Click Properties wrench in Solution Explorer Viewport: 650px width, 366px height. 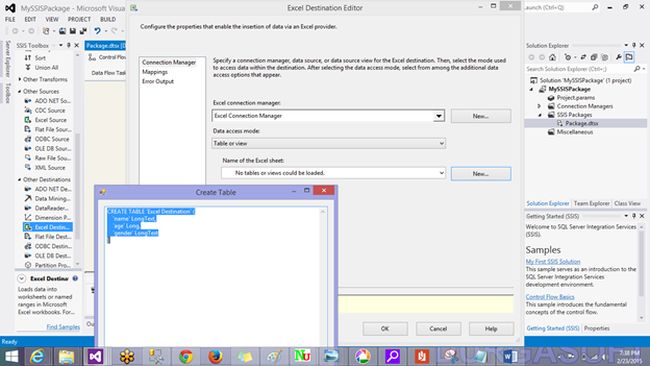618,57
